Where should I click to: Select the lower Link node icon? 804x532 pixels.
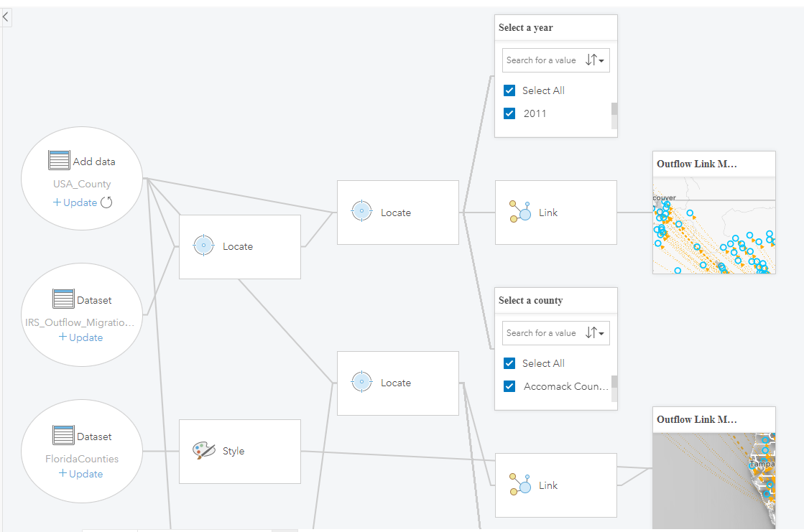(x=519, y=485)
